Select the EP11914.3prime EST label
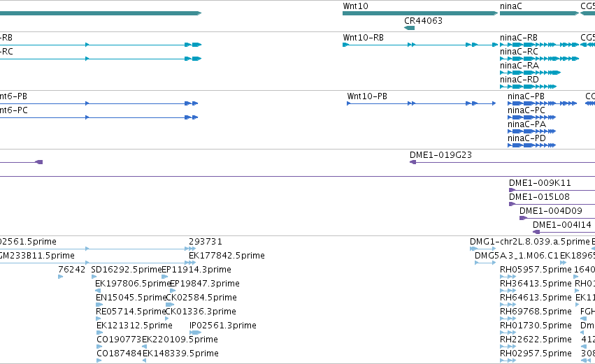Screen dimensions: 595x364 pyautogui.click(x=196, y=270)
